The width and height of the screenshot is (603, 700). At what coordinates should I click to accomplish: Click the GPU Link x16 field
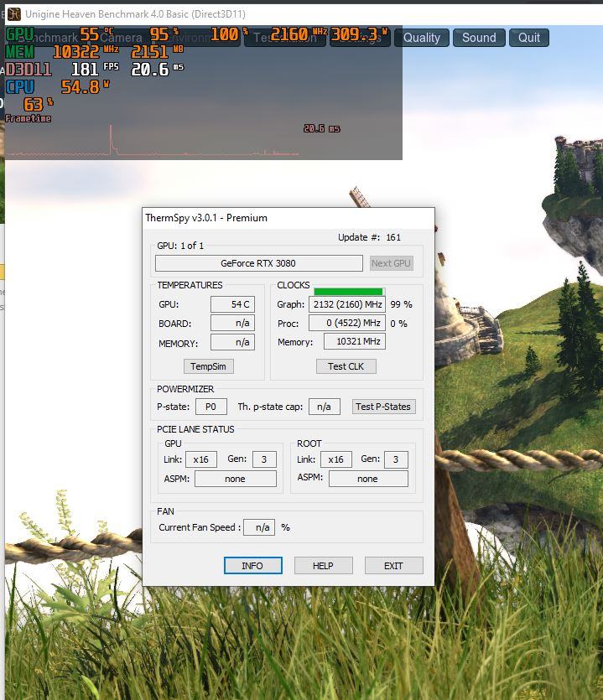[x=201, y=459]
